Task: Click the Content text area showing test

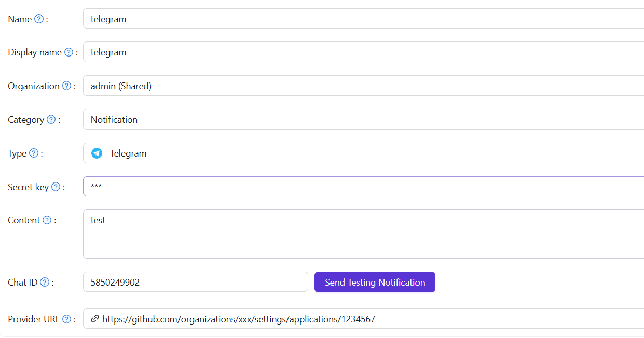Action: point(311,233)
